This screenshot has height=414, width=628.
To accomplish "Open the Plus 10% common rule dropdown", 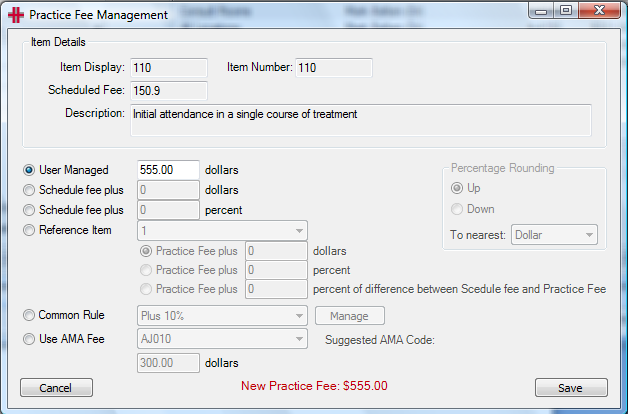I will pyautogui.click(x=222, y=316).
